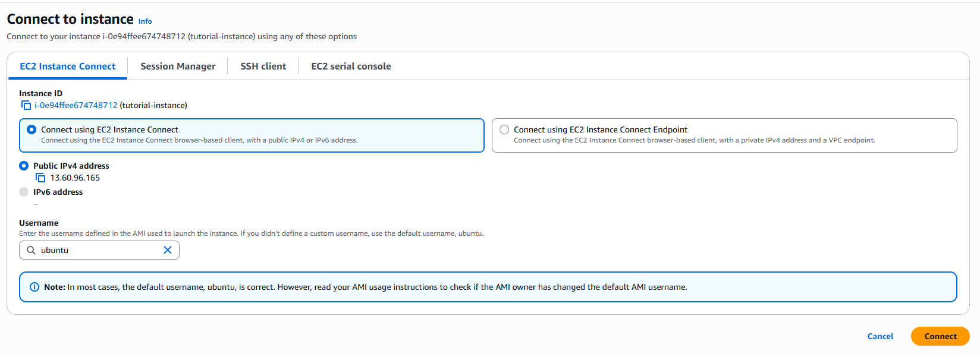Switch to the Session Manager tab
Viewport: 980px width, 354px height.
[x=178, y=67]
